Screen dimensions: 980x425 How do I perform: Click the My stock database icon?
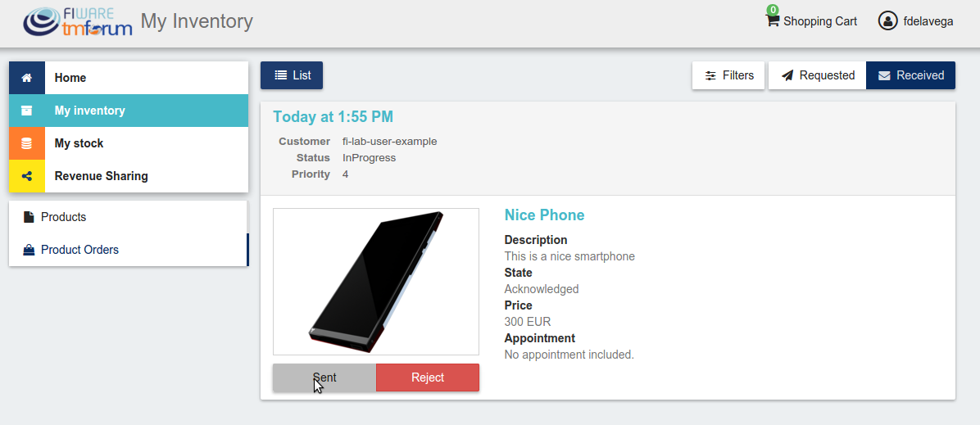click(27, 143)
